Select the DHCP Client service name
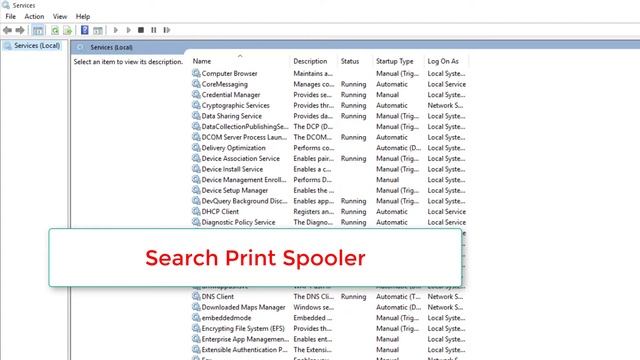 pyautogui.click(x=220, y=211)
